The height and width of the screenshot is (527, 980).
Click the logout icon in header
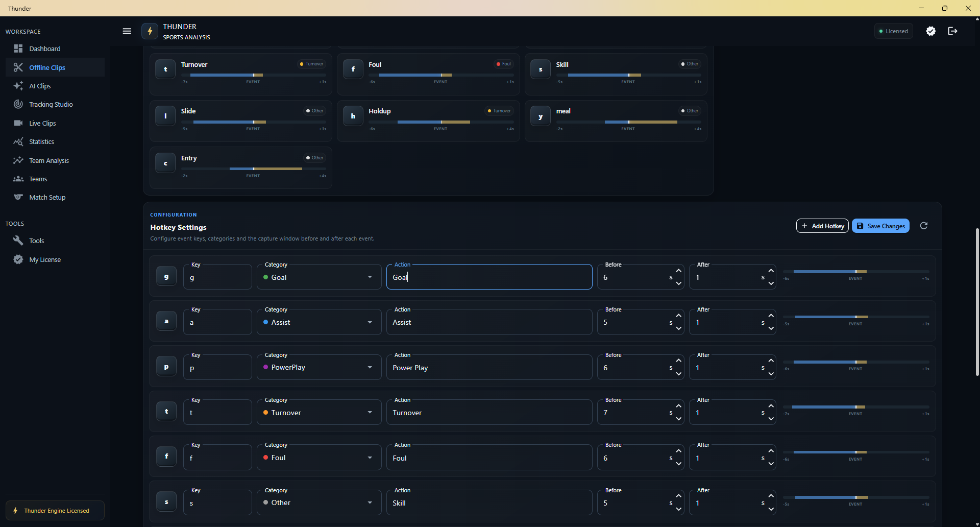coord(952,31)
